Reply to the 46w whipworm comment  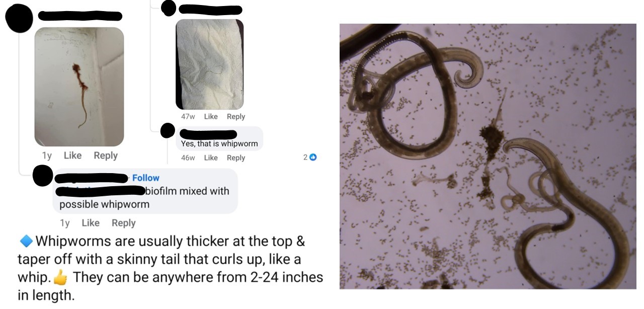pos(236,158)
